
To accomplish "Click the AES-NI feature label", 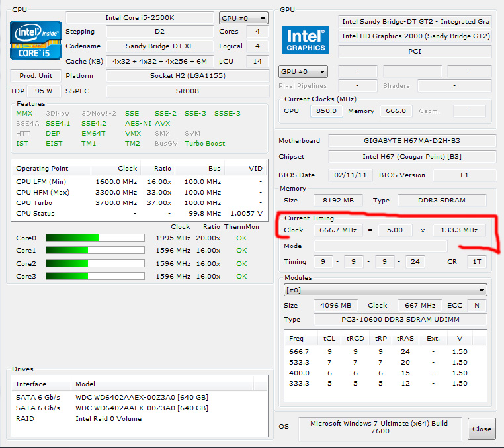I will 138,124.
